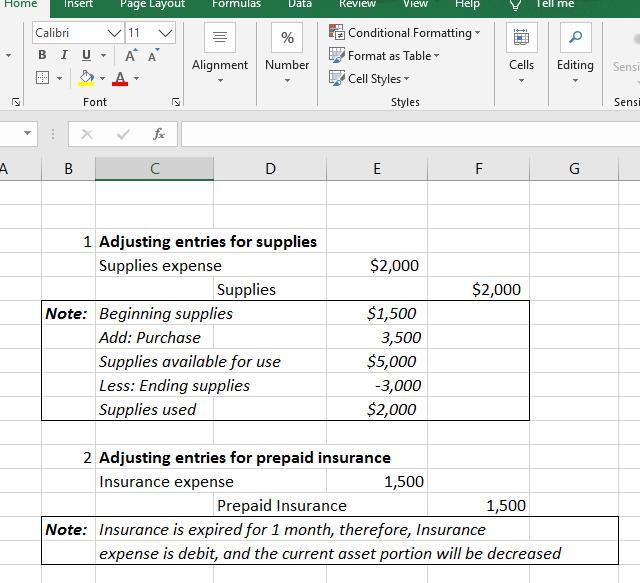Select column B header
Viewport: 640px width, 583px height.
pyautogui.click(x=69, y=169)
